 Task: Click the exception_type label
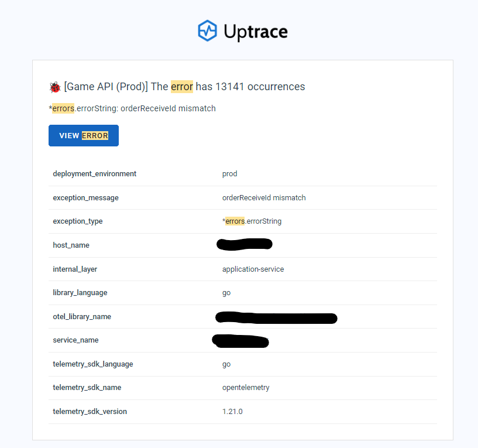point(78,221)
